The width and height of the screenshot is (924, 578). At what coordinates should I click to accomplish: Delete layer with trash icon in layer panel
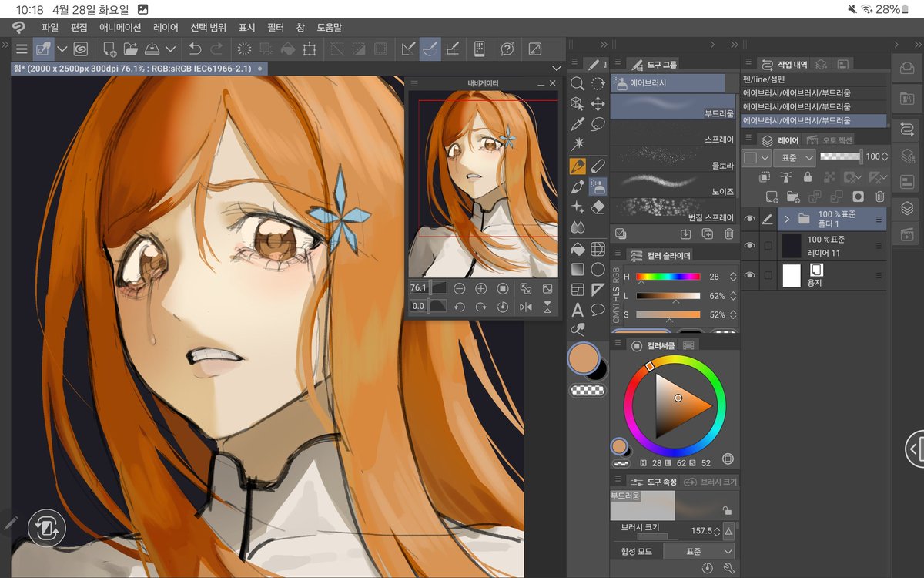click(880, 197)
